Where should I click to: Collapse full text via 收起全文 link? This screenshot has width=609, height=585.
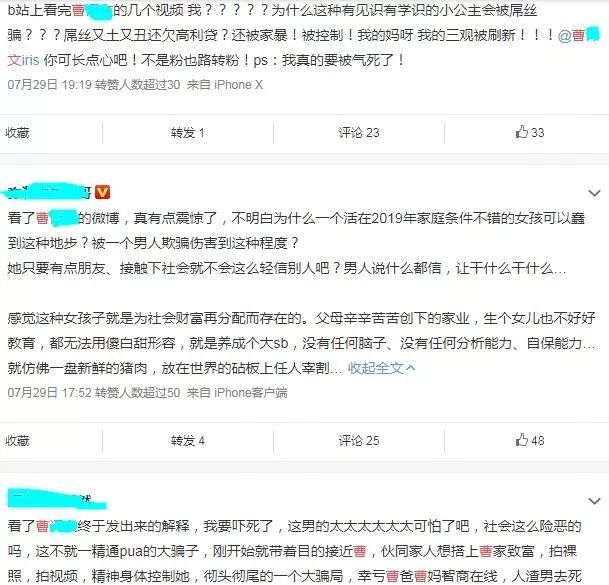click(381, 368)
